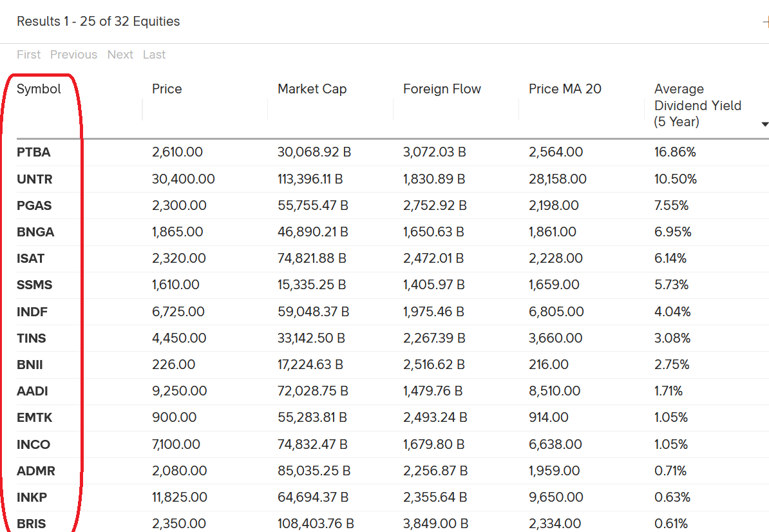769x532 pixels.
Task: Open the PTBA stock symbol
Action: pos(33,153)
